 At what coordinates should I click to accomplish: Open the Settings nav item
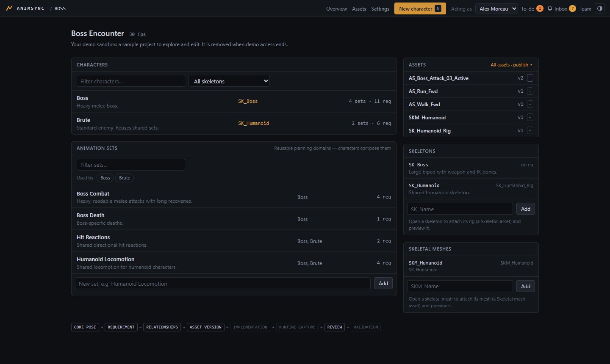pyautogui.click(x=380, y=9)
